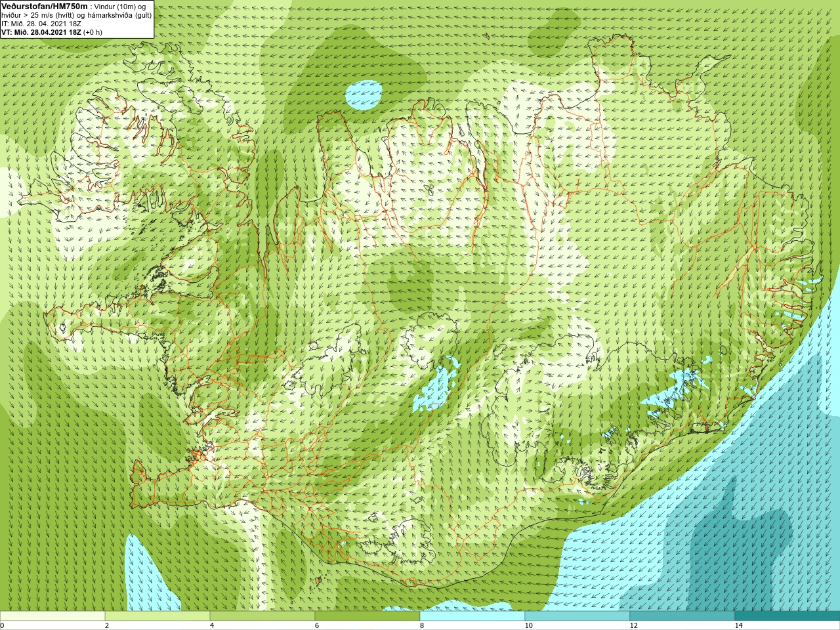Click the legend scale label '6'
Viewport: 840px width, 630px height.
pos(317,625)
